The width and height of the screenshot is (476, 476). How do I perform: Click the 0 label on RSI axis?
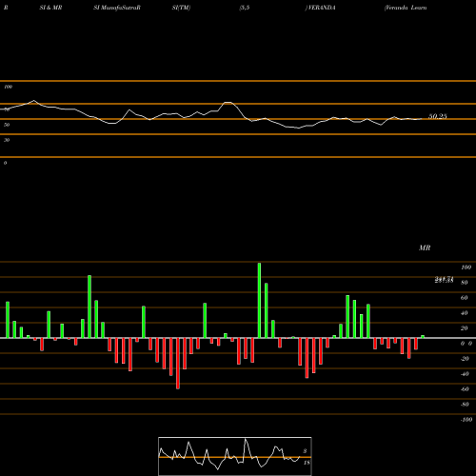(x=5, y=163)
